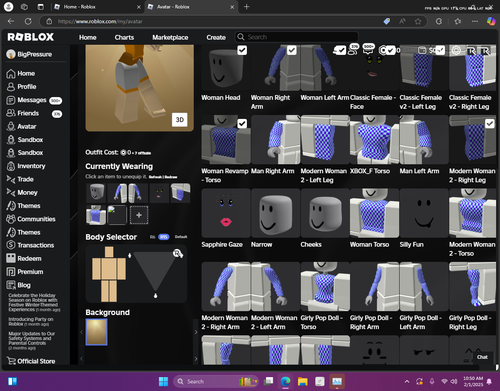500x391 pixels.
Task: Uncheck the Woman Right Arm checkbox
Action: click(292, 50)
